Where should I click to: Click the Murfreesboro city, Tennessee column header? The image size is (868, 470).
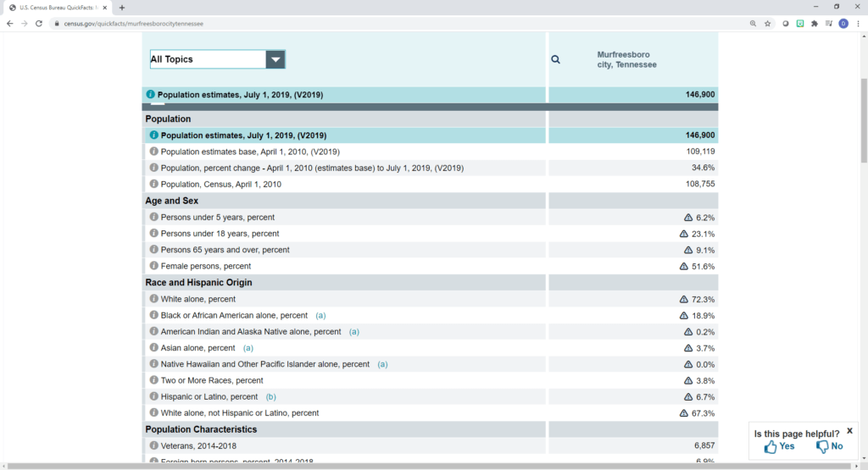(x=626, y=59)
